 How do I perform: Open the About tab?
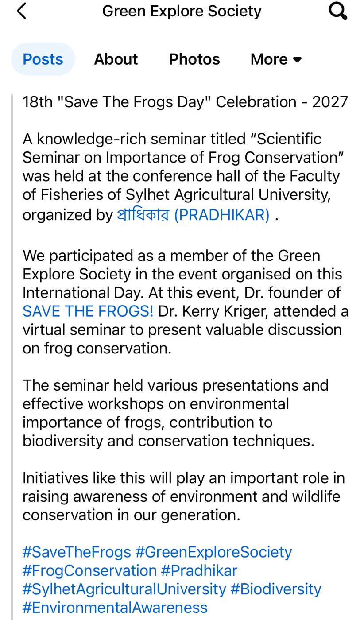[x=116, y=59]
